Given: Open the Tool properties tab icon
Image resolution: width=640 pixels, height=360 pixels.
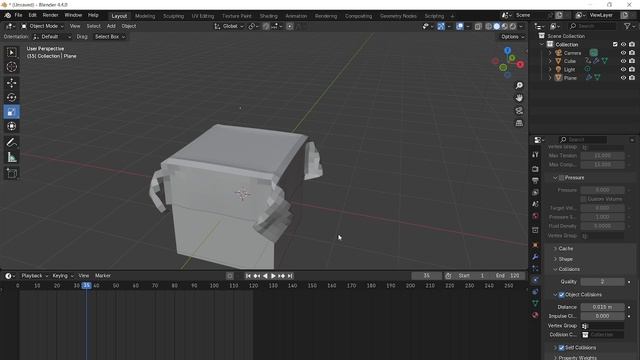Looking at the screenshot, I should pyautogui.click(x=535, y=155).
